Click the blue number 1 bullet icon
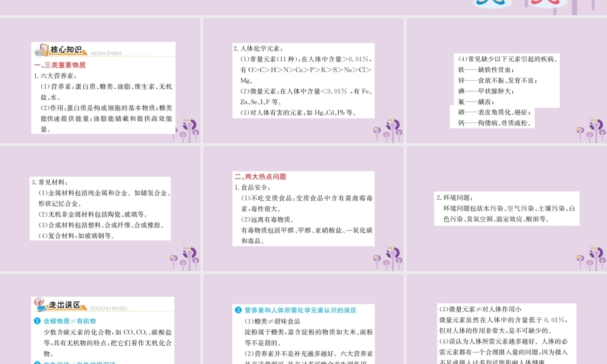The width and height of the screenshot is (607, 364). (x=37, y=321)
